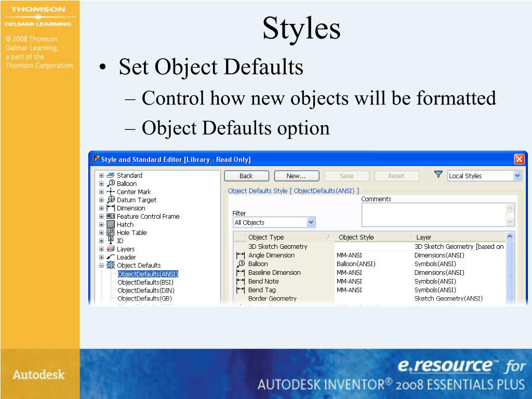Click inside the Comments text box
532x399 pixels.
(x=433, y=215)
